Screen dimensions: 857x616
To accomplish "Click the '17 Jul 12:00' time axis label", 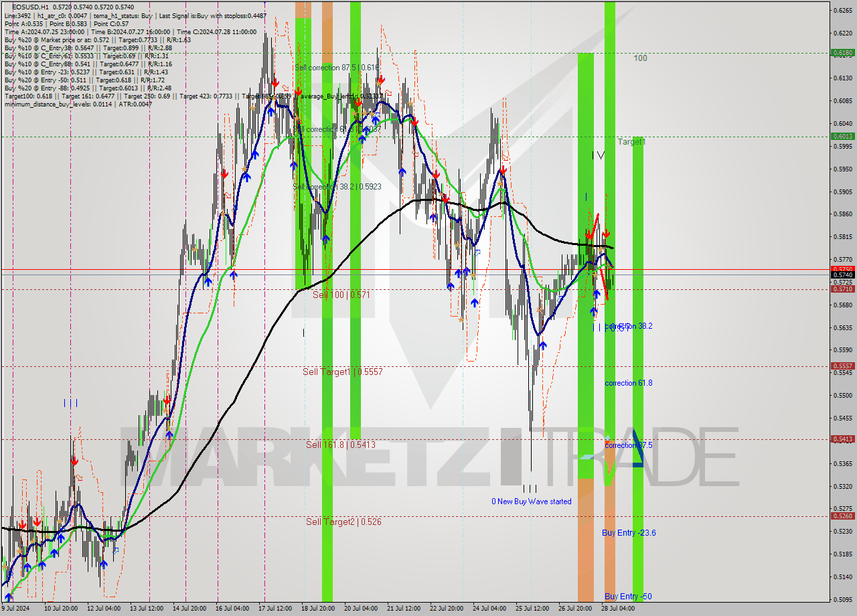I will pyautogui.click(x=275, y=609).
